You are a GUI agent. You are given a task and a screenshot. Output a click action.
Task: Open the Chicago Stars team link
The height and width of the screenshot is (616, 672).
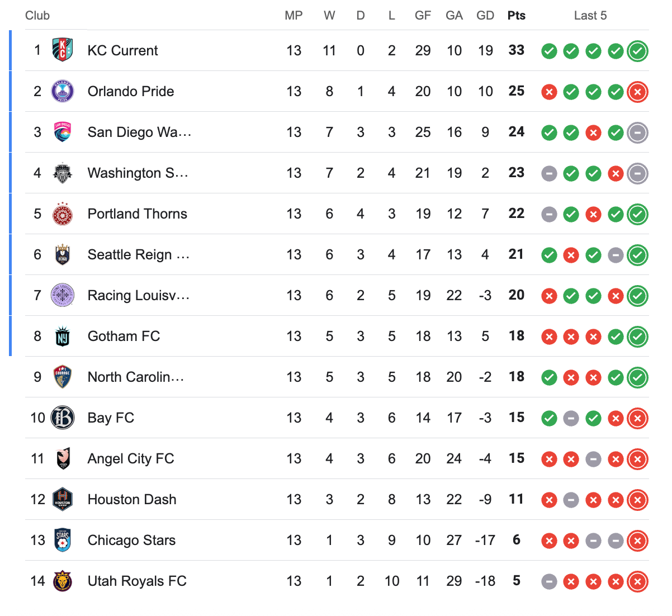131,540
